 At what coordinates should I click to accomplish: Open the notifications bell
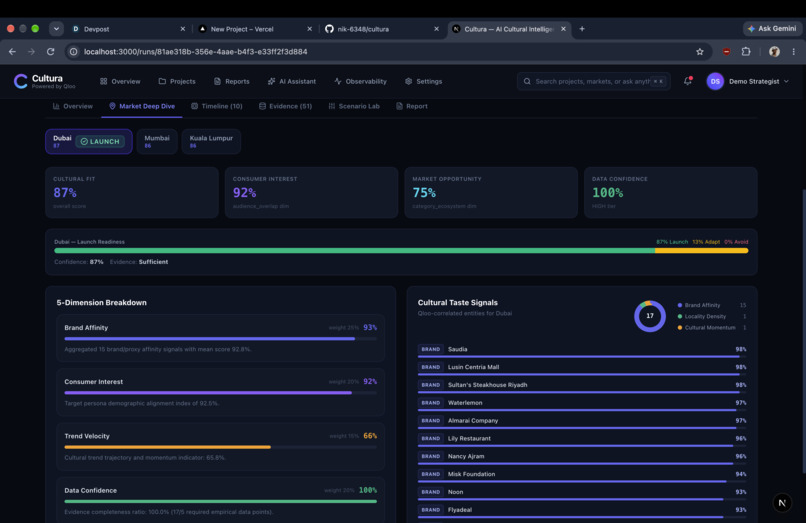pyautogui.click(x=687, y=81)
